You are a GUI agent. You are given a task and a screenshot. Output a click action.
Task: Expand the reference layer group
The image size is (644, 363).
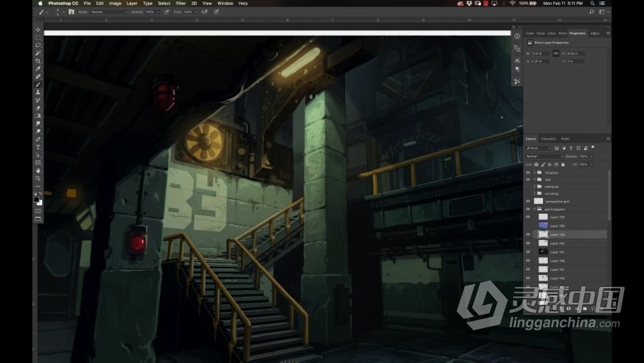point(534,187)
